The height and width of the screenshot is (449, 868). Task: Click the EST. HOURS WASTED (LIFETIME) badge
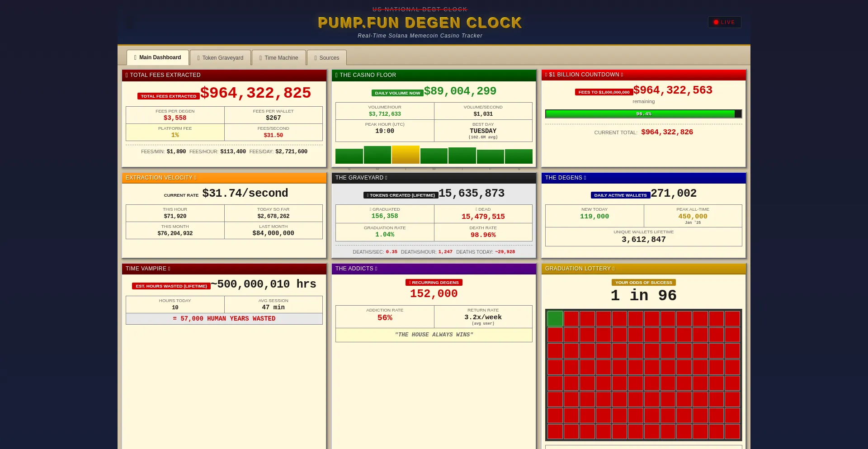[171, 286]
